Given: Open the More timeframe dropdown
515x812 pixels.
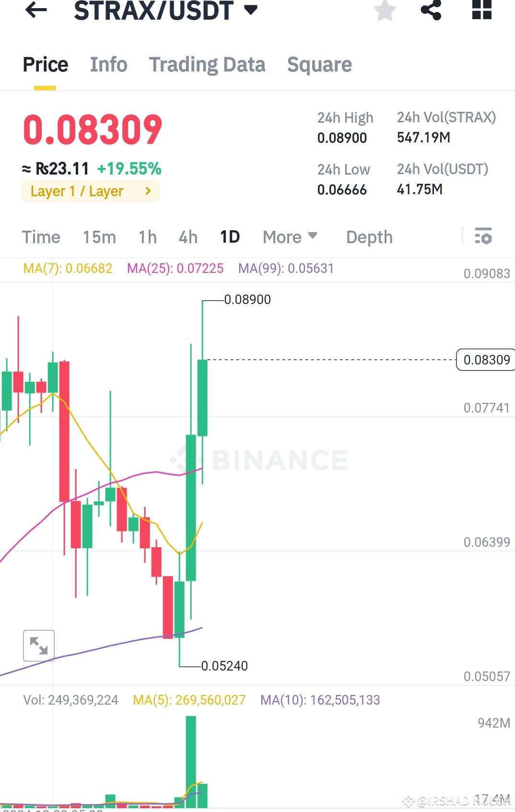Looking at the screenshot, I should pos(290,236).
